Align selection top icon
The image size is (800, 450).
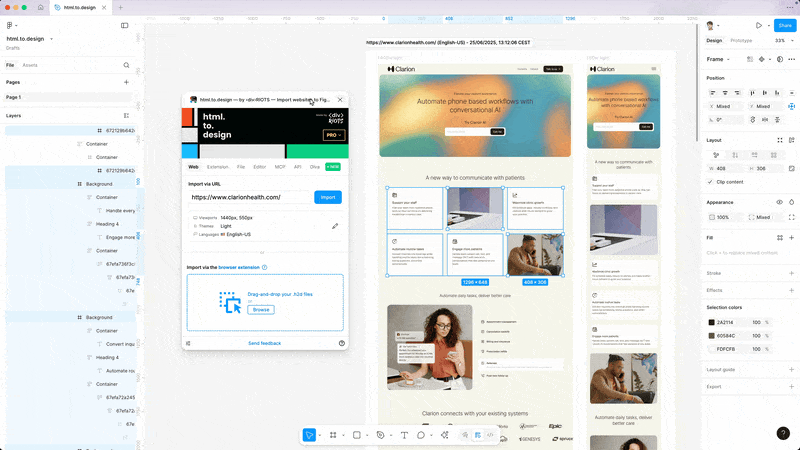tap(752, 93)
